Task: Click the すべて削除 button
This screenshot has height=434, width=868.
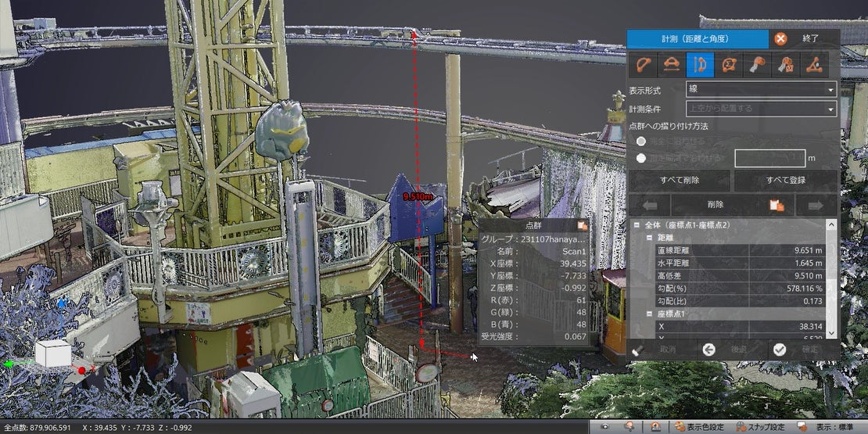Action: tap(680, 181)
